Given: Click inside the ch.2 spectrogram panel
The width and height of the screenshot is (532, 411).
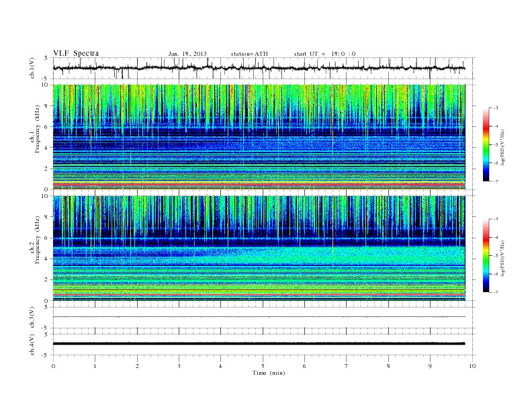Looking at the screenshot, I should coord(259,248).
